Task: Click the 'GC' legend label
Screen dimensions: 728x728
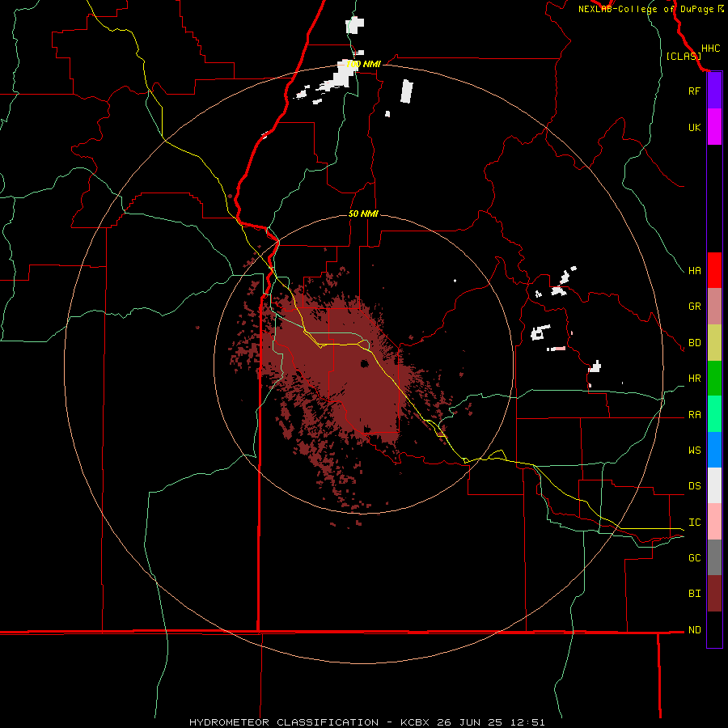Action: (694, 558)
